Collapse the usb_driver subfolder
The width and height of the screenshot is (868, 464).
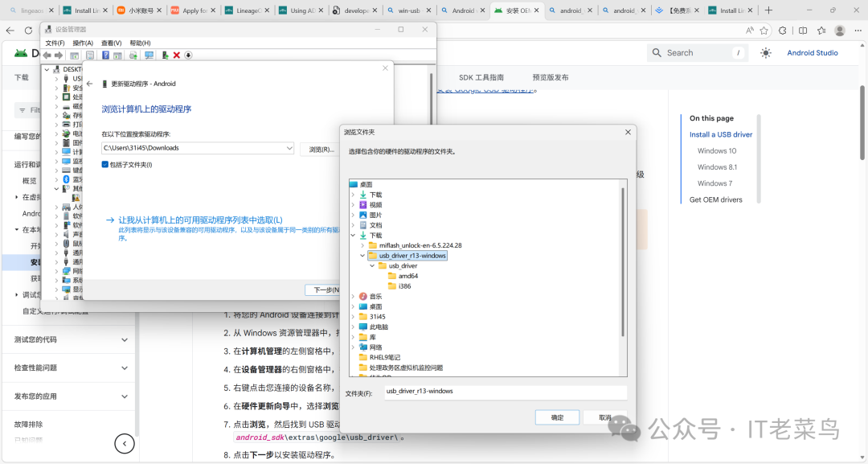pyautogui.click(x=373, y=266)
